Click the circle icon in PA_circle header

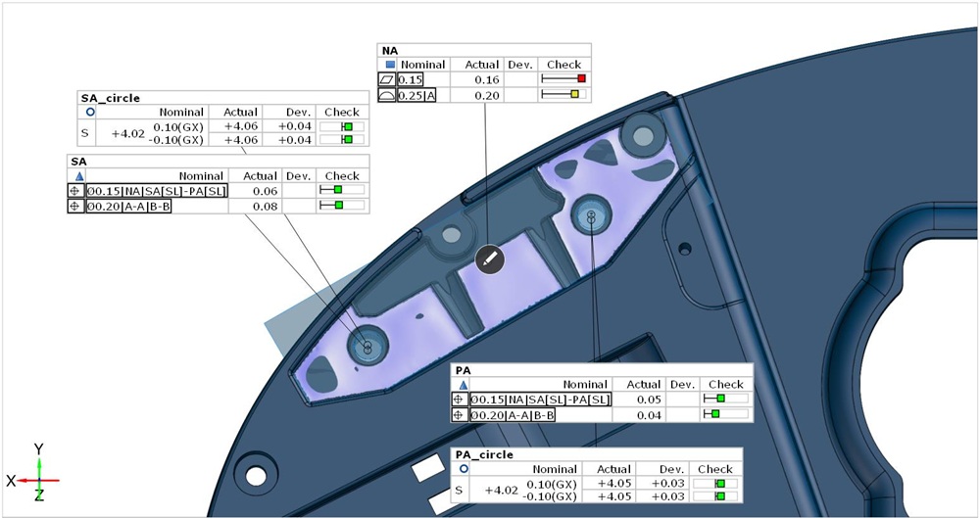[x=464, y=469]
